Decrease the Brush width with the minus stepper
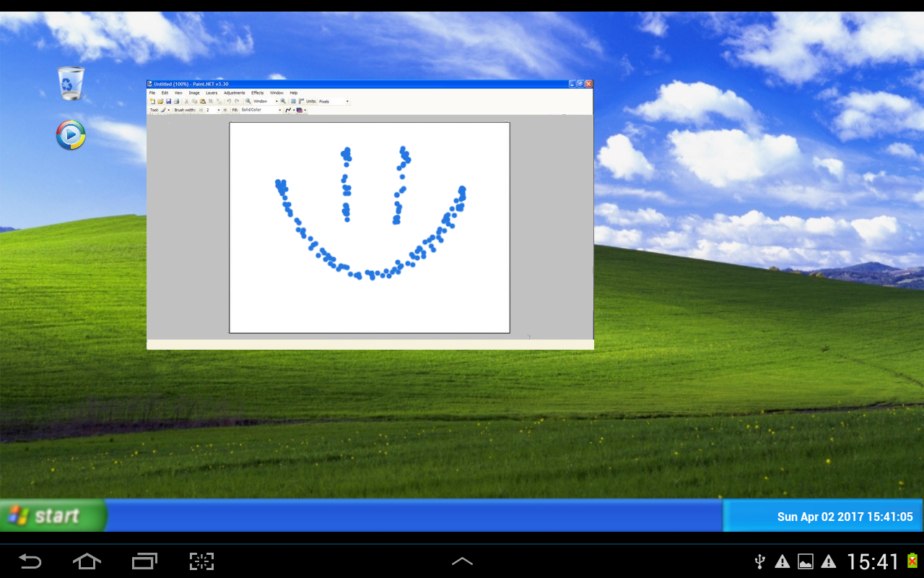The height and width of the screenshot is (578, 924). click(x=201, y=110)
